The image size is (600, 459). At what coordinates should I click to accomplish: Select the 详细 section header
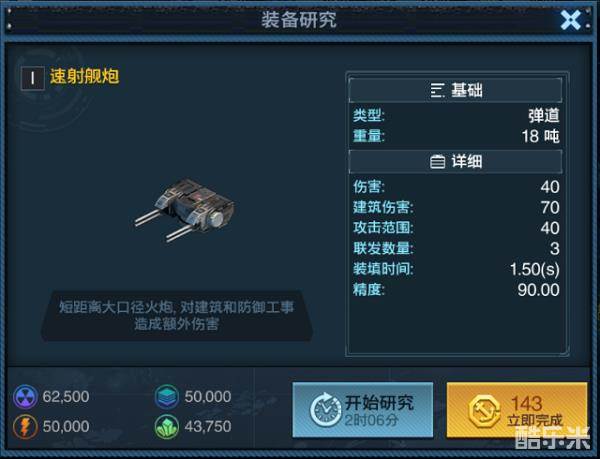coord(455,161)
